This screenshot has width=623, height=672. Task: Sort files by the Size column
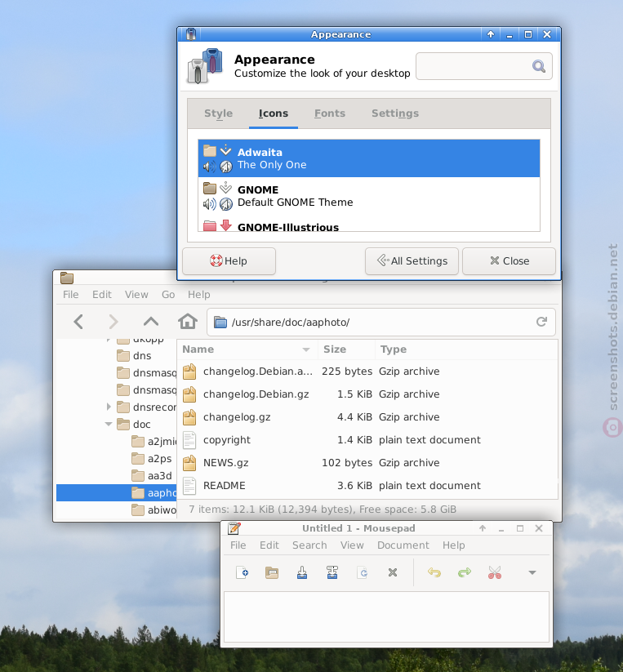pos(346,349)
